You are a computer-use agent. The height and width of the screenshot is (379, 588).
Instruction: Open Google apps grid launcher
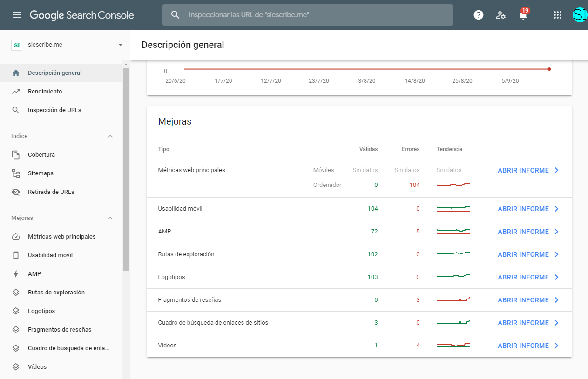click(x=558, y=15)
